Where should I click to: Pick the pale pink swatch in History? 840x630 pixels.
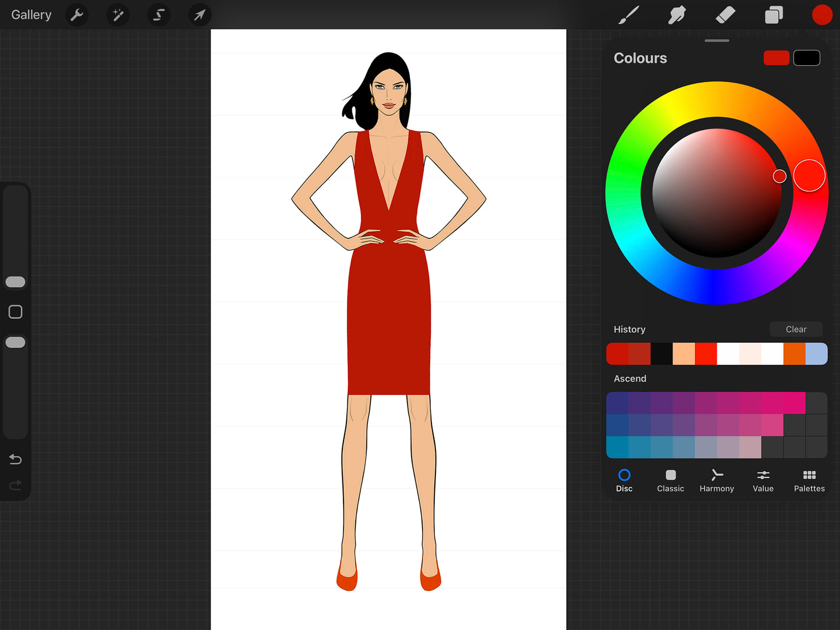pos(750,354)
